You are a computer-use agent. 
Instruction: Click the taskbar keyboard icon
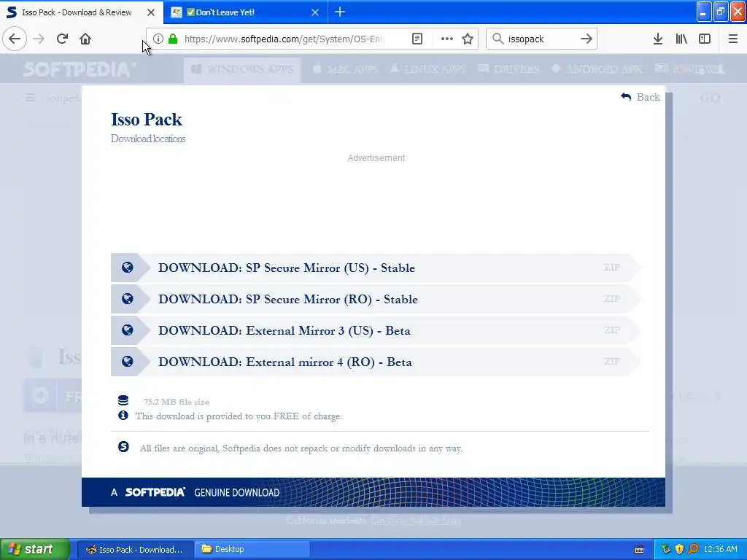[639, 550]
